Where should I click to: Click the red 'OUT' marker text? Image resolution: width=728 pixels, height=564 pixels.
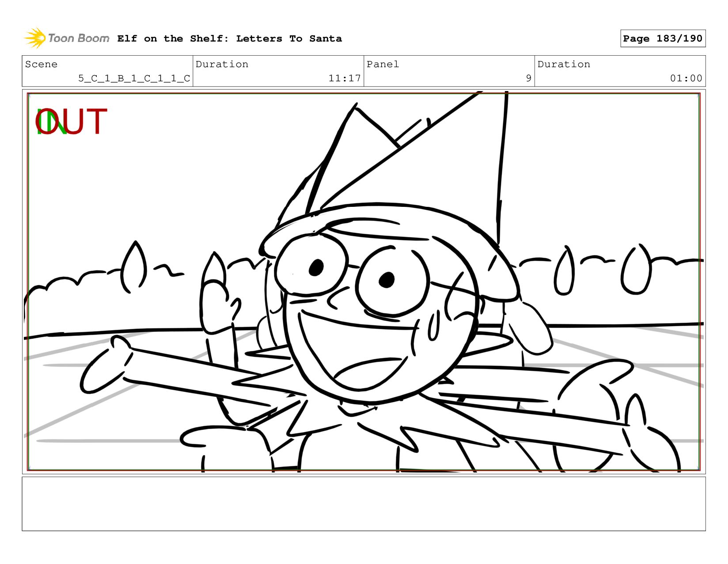(x=71, y=122)
